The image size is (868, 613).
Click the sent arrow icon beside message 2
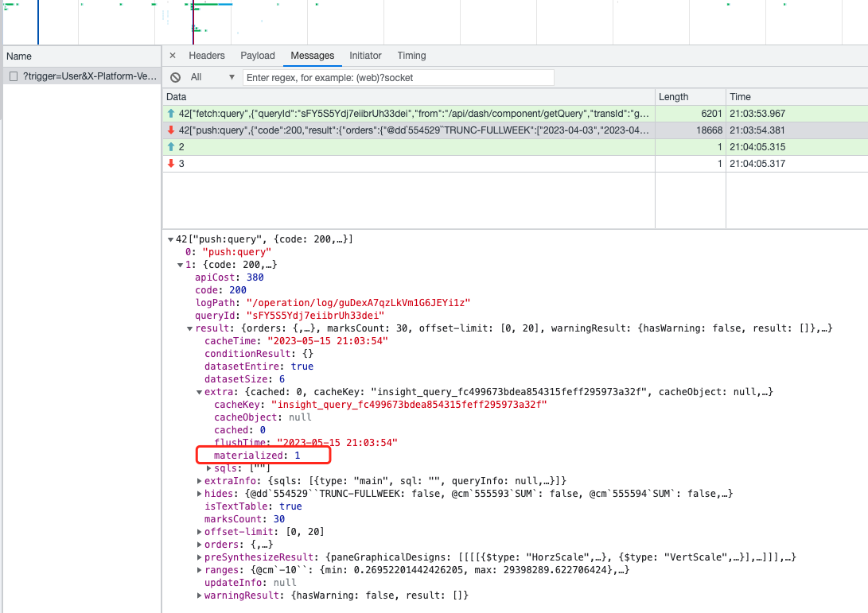tap(170, 147)
